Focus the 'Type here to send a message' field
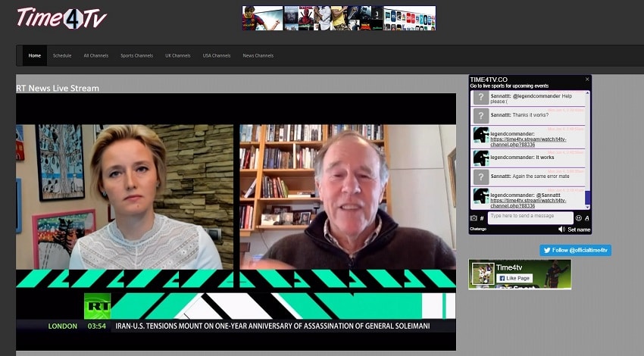The height and width of the screenshot is (356, 644). coord(530,217)
